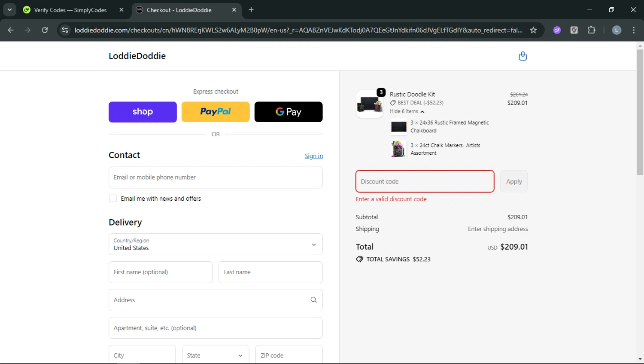644x364 pixels.
Task: Click the browser back arrow
Action: [x=11, y=30]
